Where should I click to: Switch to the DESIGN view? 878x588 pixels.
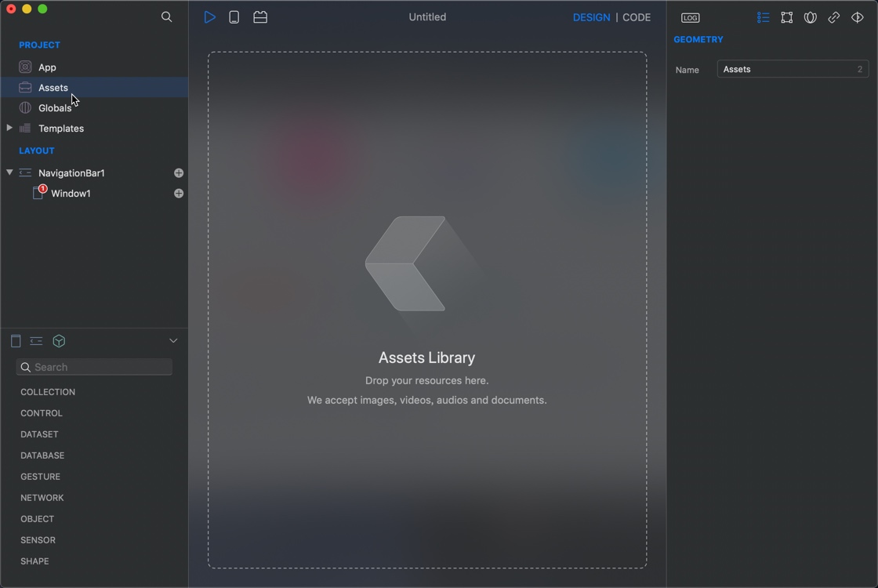[592, 16]
